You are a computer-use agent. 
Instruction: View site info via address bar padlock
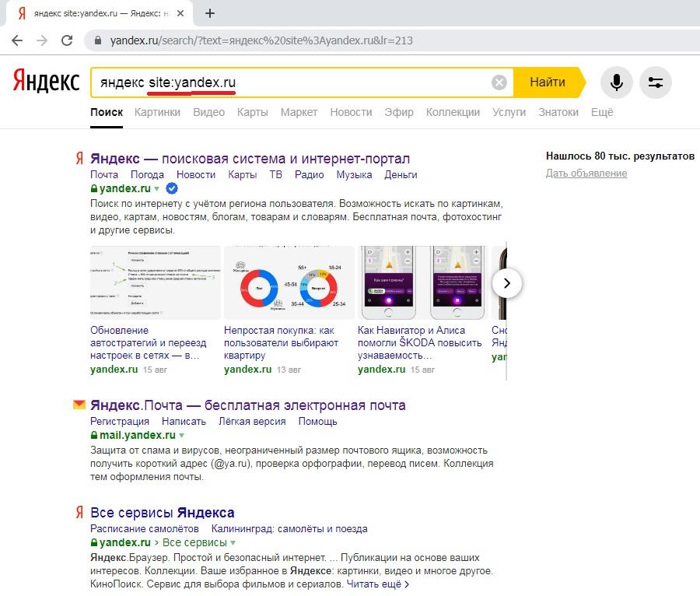coord(98,40)
